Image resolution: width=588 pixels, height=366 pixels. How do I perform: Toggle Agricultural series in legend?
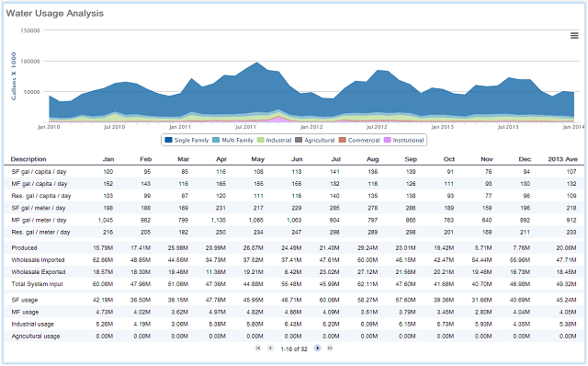pos(315,140)
